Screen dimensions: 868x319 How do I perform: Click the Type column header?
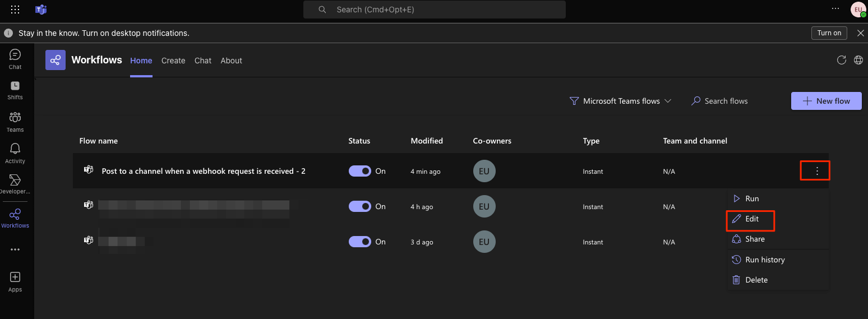click(x=591, y=141)
